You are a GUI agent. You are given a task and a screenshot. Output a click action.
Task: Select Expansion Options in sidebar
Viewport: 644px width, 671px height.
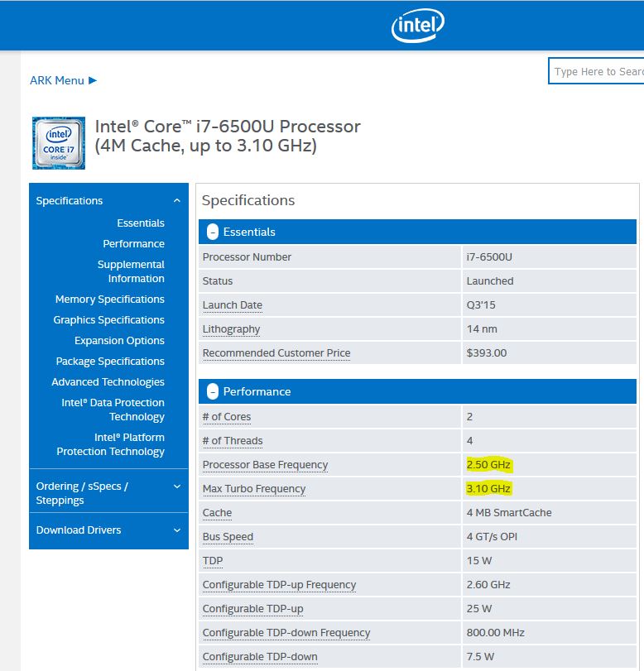click(119, 340)
